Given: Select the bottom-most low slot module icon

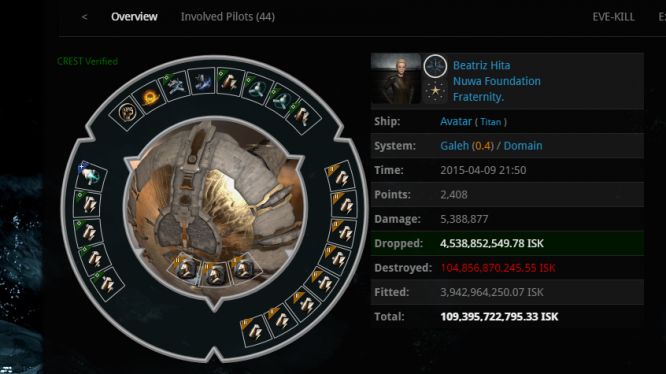Looking at the screenshot, I should tap(254, 331).
